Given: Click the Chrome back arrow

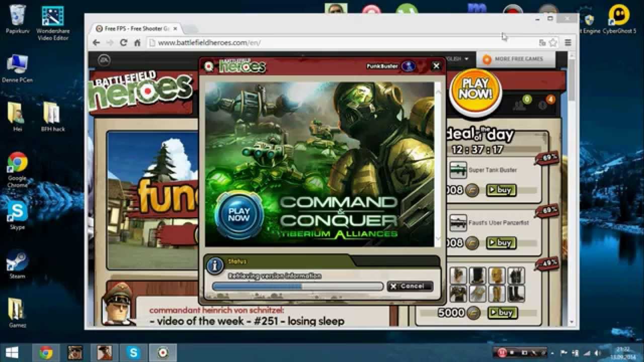Looking at the screenshot, I should coord(96,43).
